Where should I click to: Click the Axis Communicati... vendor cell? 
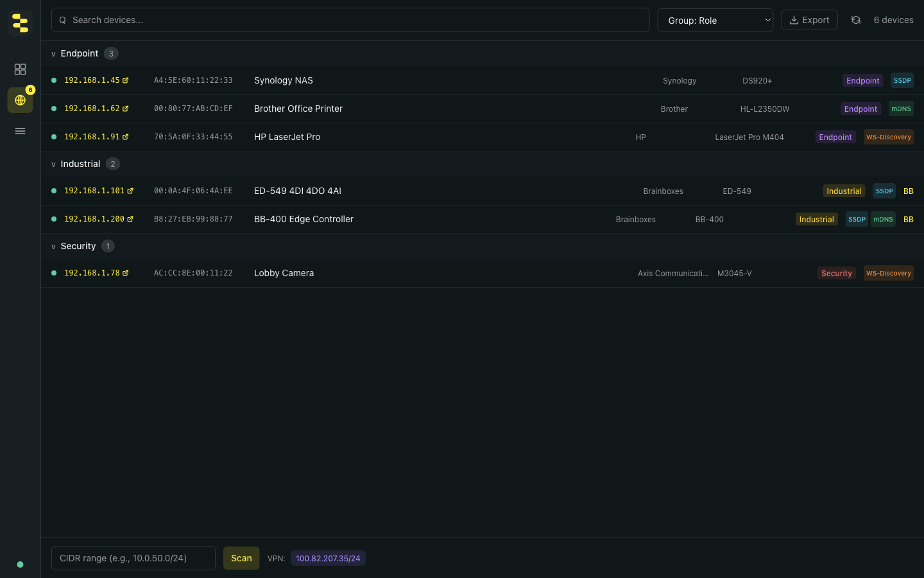click(673, 274)
